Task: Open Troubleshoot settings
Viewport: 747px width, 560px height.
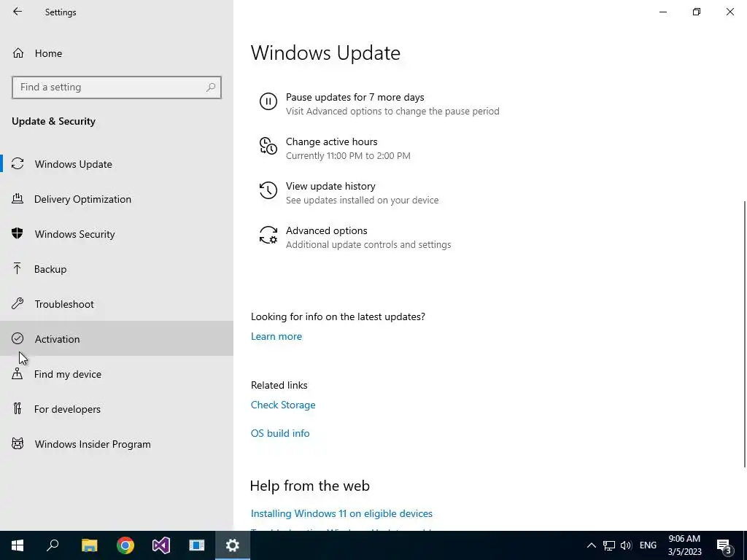Action: [117, 304]
